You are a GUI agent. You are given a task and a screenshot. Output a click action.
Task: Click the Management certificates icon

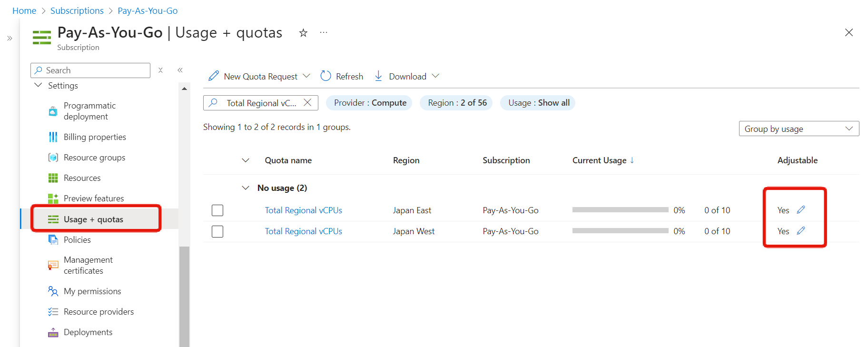[53, 265]
